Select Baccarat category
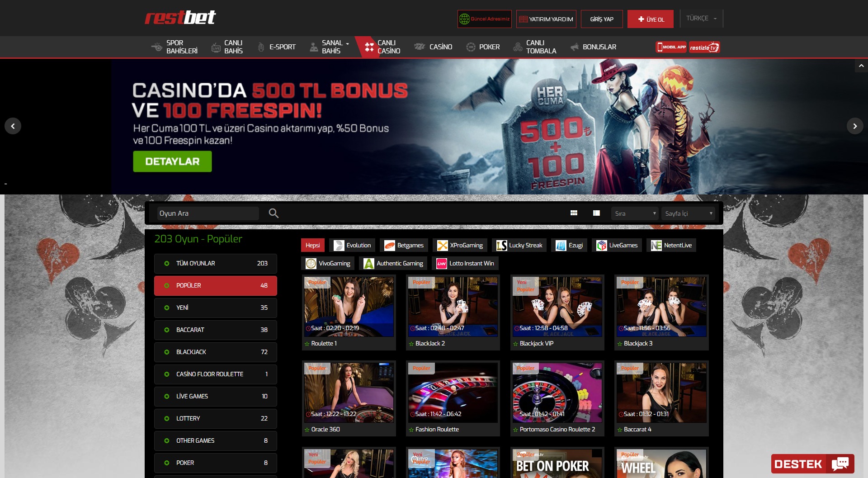The width and height of the screenshot is (868, 478). (x=216, y=330)
